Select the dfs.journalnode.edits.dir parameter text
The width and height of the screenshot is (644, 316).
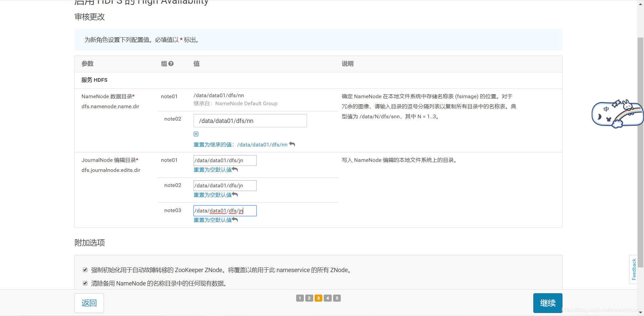click(111, 170)
